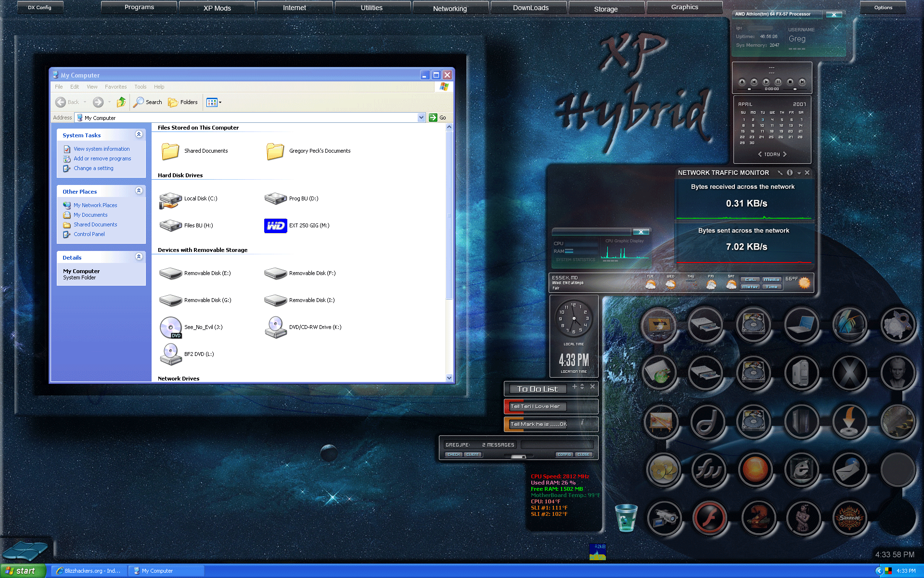Collapse the Other Places panel
This screenshot has height=578, width=924.
point(139,191)
